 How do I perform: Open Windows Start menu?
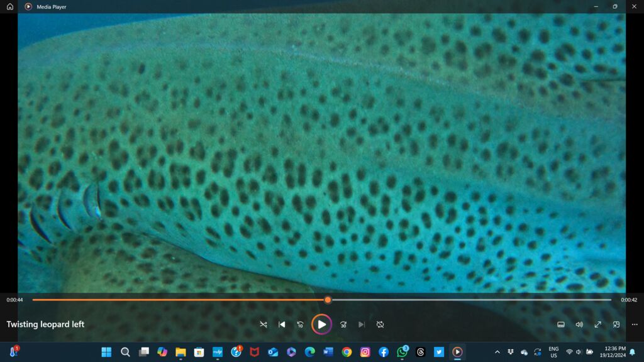[106, 352]
